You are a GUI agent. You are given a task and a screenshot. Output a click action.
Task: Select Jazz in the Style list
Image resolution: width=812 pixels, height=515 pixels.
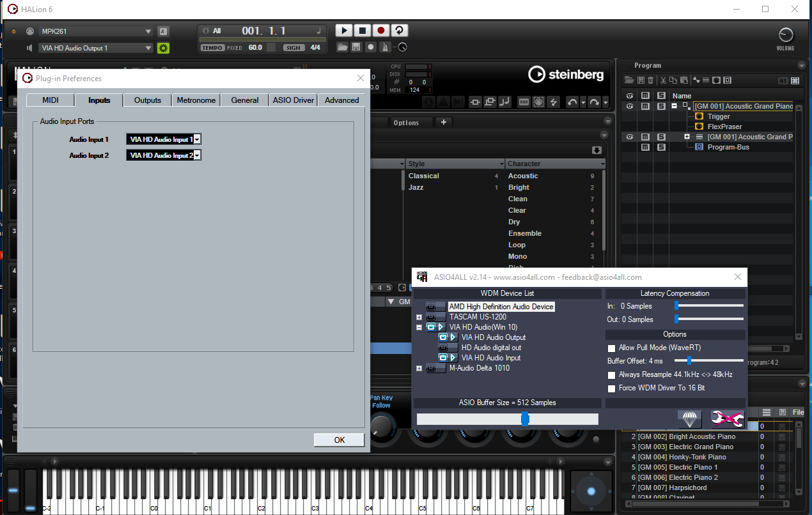(416, 187)
